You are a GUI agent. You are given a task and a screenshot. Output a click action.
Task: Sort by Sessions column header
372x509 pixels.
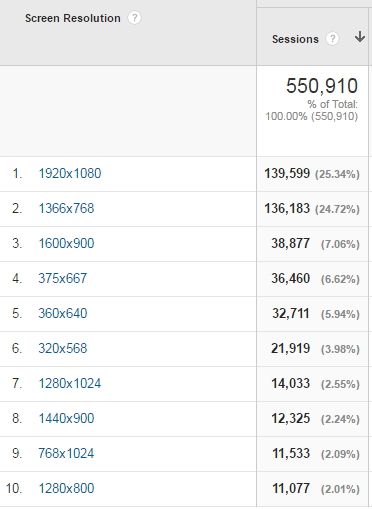click(x=295, y=39)
